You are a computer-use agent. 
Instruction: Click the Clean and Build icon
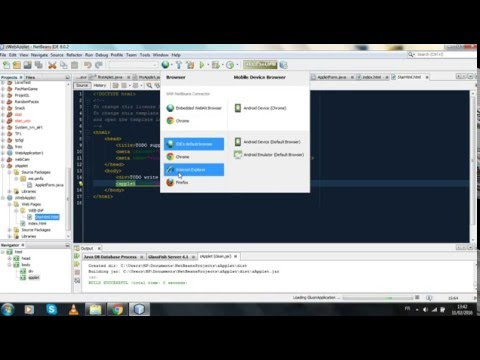[190, 65]
